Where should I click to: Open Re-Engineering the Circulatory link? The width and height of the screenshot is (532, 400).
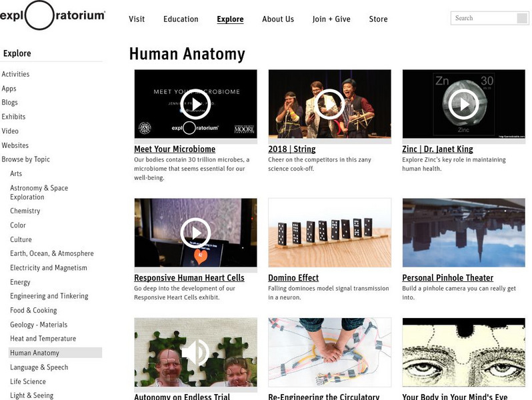324,397
